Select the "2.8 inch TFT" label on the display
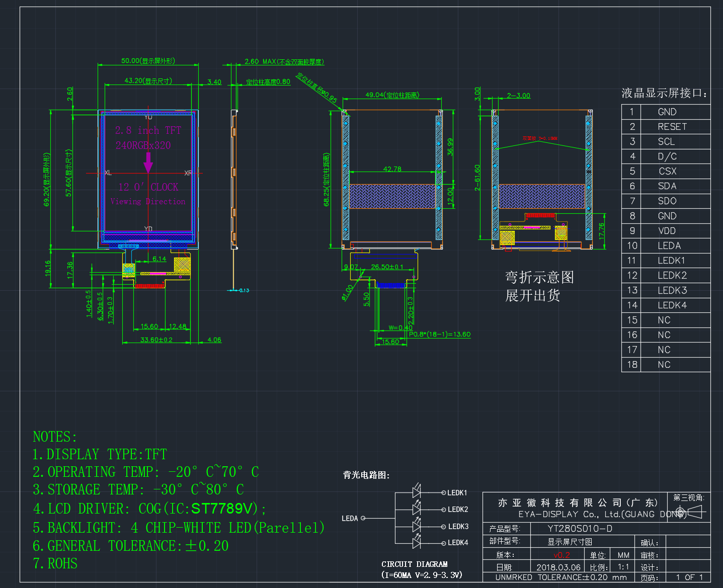The width and height of the screenshot is (723, 588). click(x=148, y=130)
